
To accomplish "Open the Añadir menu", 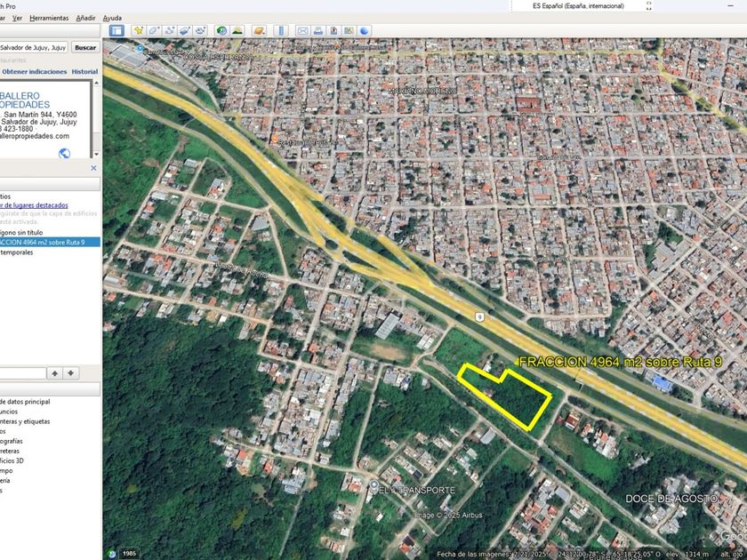I will [85, 18].
